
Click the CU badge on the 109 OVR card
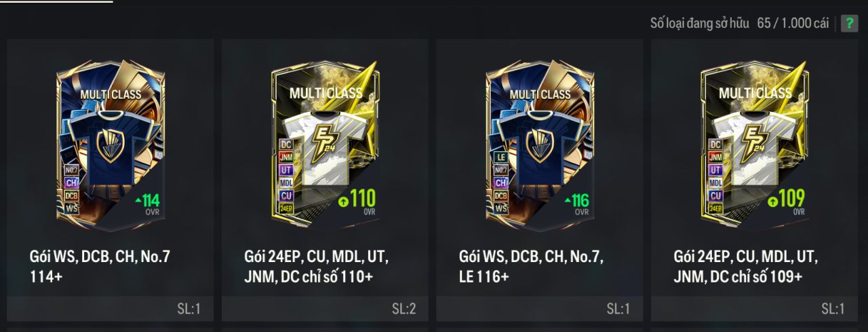tap(715, 196)
